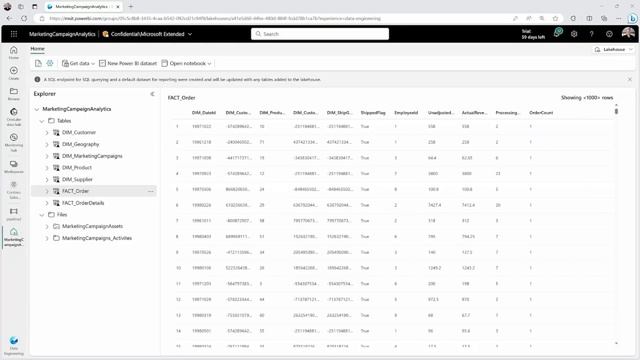The image size is (640, 360).
Task: Select FACT_Order table in Explorer
Action: (76, 191)
